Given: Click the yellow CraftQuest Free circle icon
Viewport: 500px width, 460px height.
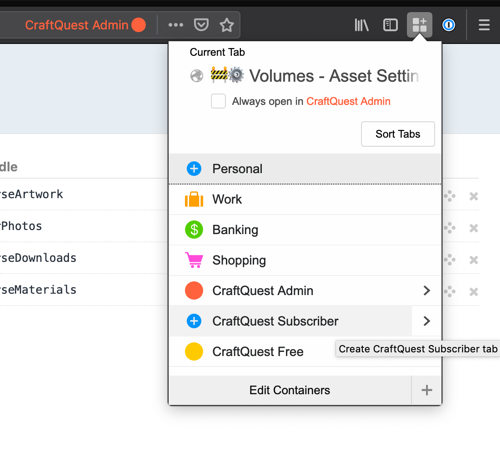Looking at the screenshot, I should click(194, 352).
